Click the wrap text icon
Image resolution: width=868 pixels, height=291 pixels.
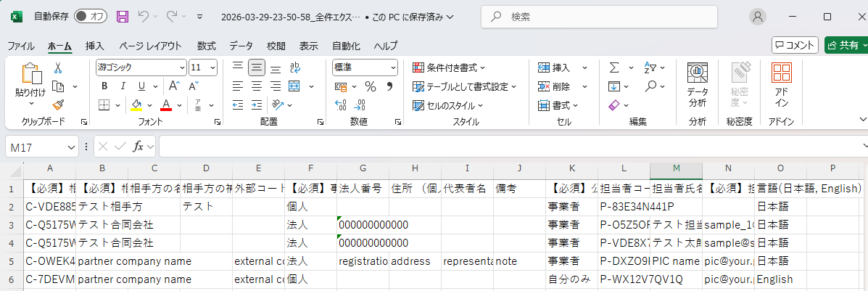(294, 67)
